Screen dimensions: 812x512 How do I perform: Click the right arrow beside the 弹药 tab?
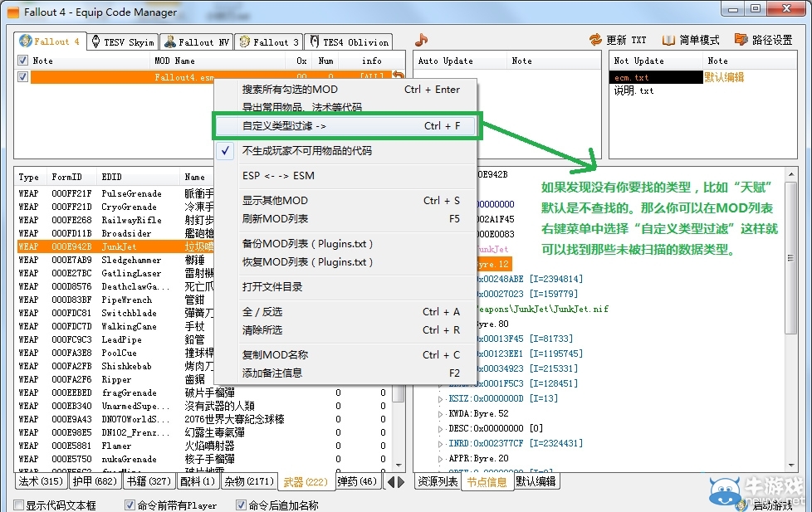pyautogui.click(x=399, y=481)
